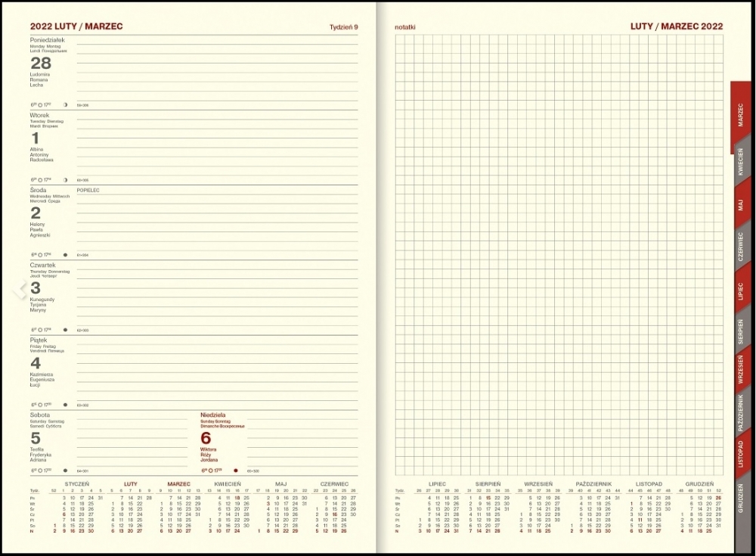The height and width of the screenshot is (556, 756).
Task: Select the large date number 2 under Środa
Action: click(x=36, y=213)
